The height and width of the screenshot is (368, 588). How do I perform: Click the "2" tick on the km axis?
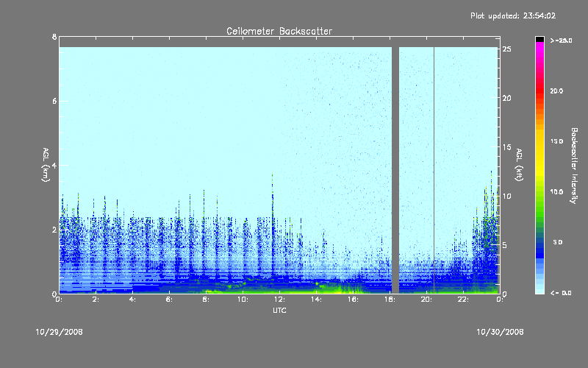(x=54, y=230)
